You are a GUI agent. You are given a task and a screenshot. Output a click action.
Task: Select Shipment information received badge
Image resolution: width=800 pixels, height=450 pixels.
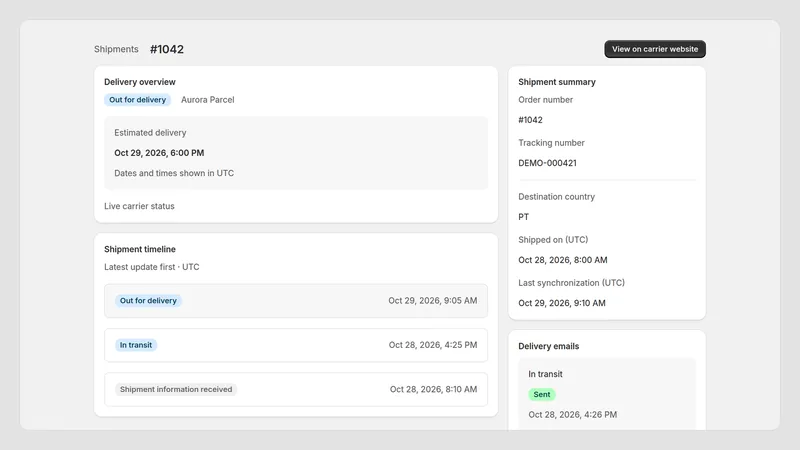tap(176, 389)
